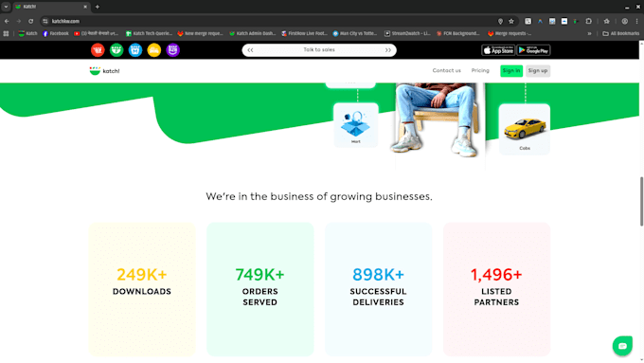
Task: Click the right double-chevron in the banner
Action: tap(387, 50)
